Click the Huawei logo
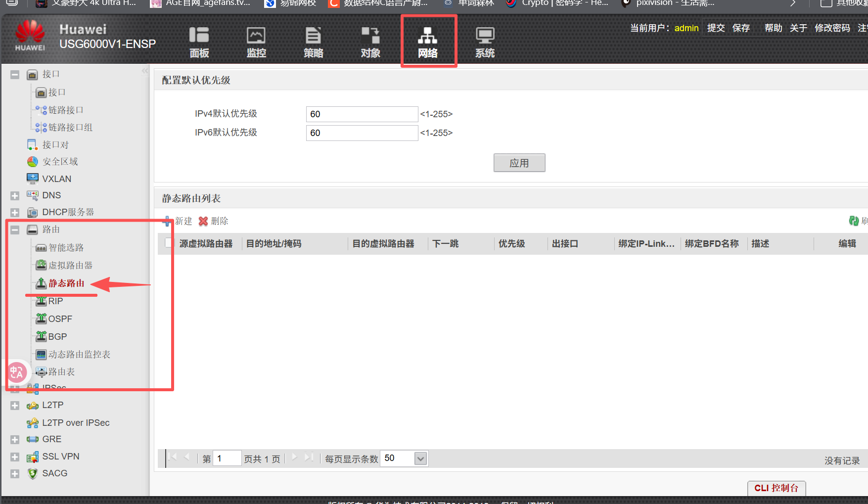This screenshot has width=868, height=504. pos(30,36)
